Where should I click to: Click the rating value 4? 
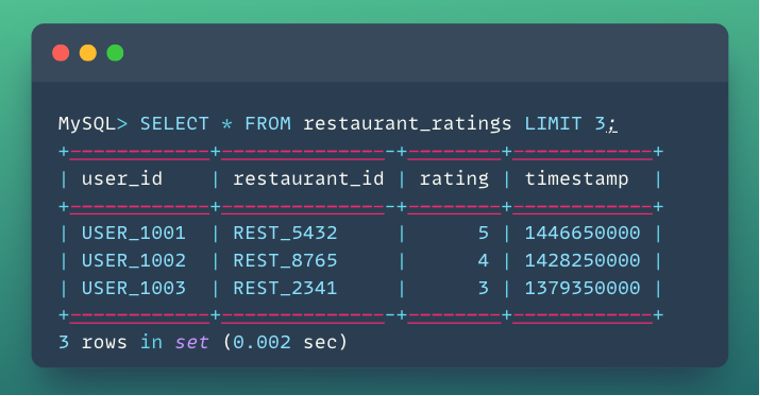483,261
